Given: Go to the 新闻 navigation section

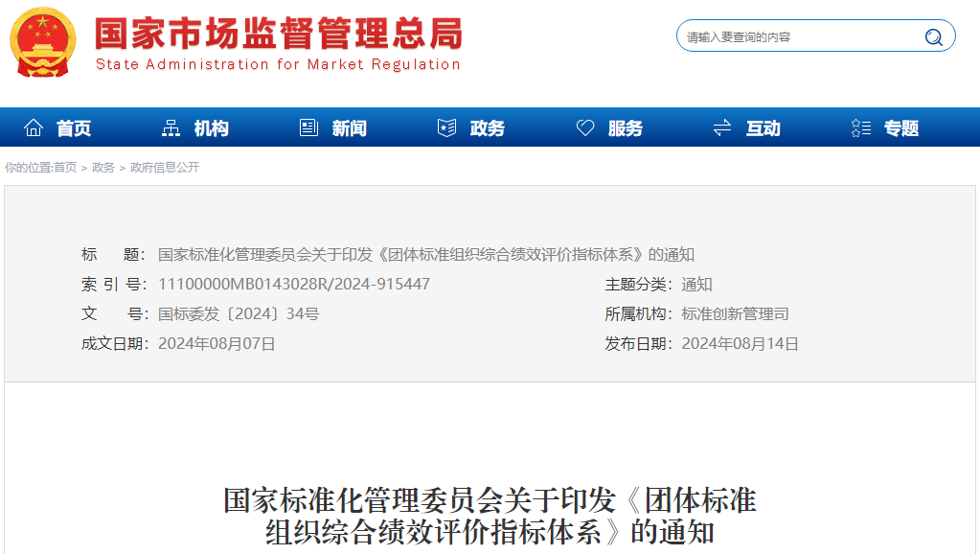Looking at the screenshot, I should 349,128.
